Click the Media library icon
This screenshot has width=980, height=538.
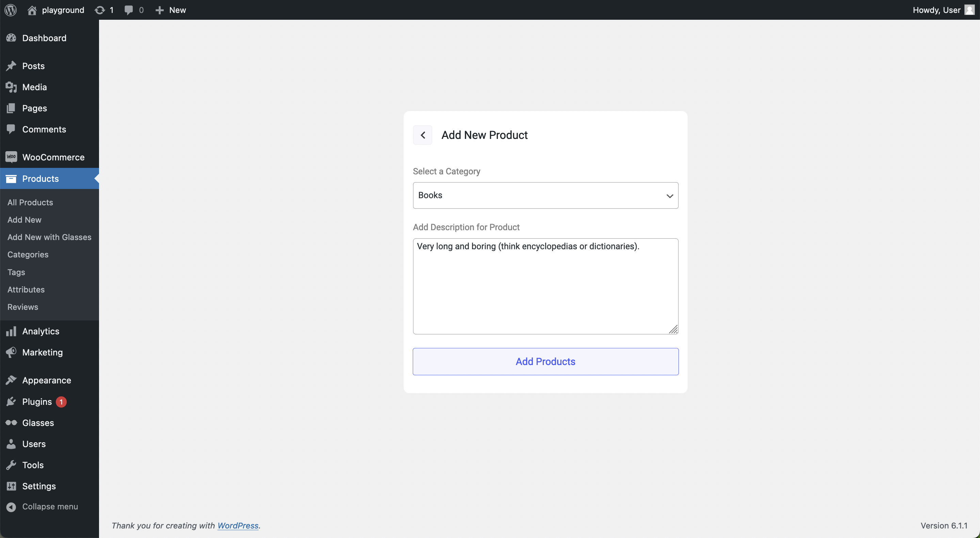[11, 87]
